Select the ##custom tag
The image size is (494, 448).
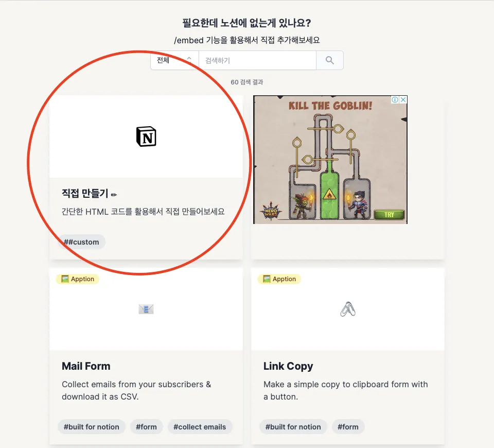tap(81, 242)
